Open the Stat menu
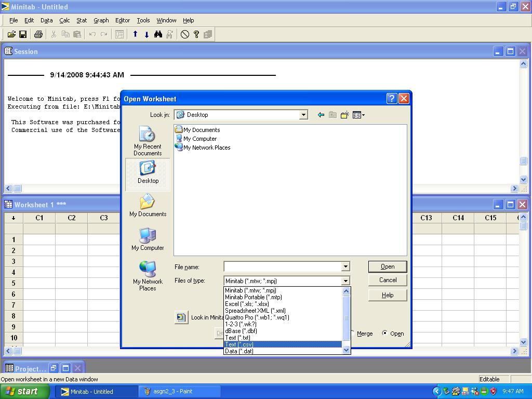The width and height of the screenshot is (532, 399). pyautogui.click(x=82, y=20)
